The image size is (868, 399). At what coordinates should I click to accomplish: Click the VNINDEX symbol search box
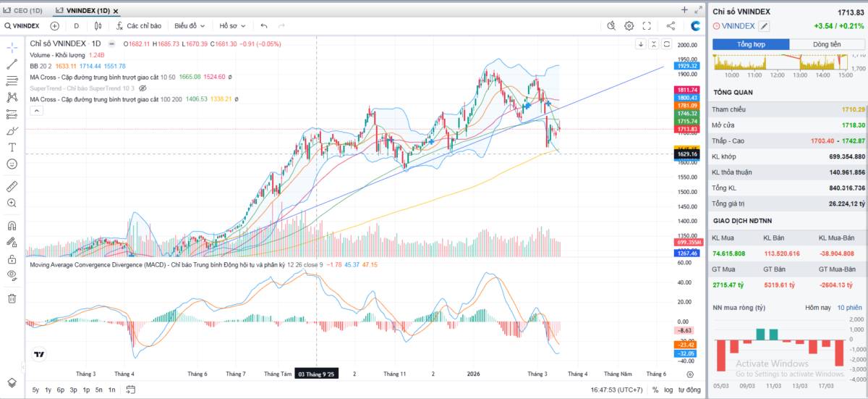coord(22,25)
